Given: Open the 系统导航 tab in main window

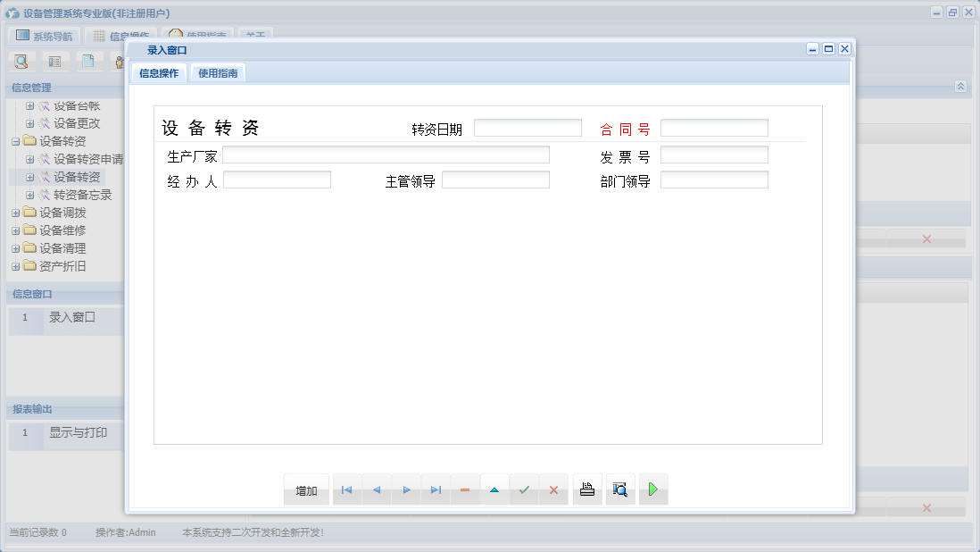Looking at the screenshot, I should (45, 37).
